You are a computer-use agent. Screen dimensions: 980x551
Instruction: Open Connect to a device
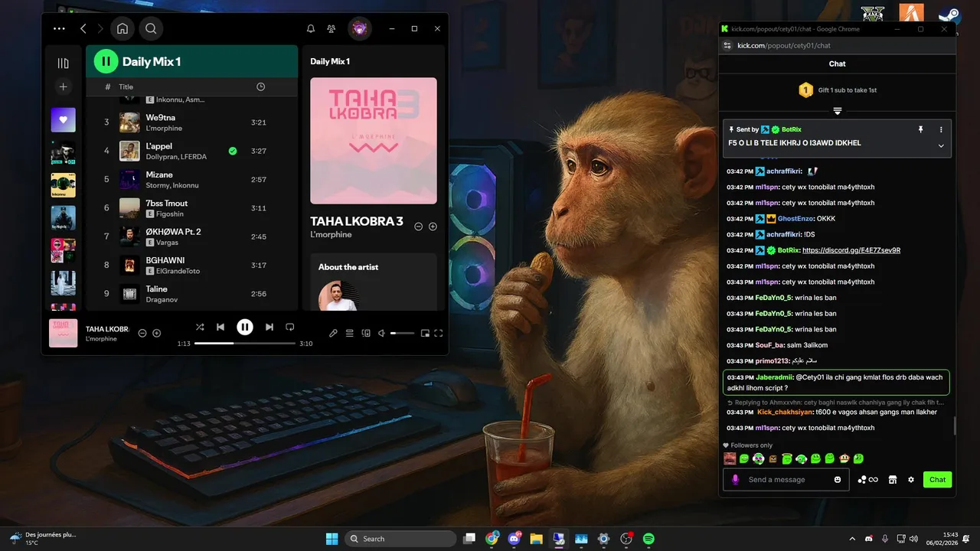[x=365, y=333]
